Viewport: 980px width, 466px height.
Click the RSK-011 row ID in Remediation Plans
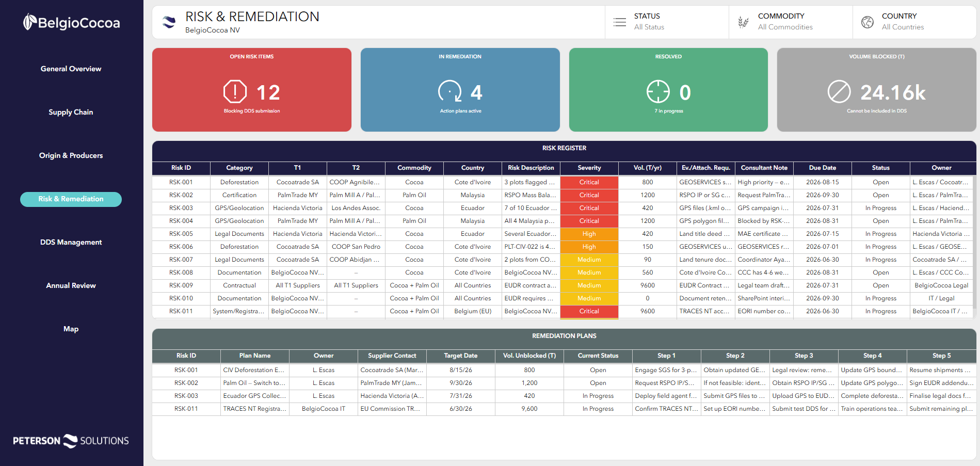pyautogui.click(x=186, y=409)
